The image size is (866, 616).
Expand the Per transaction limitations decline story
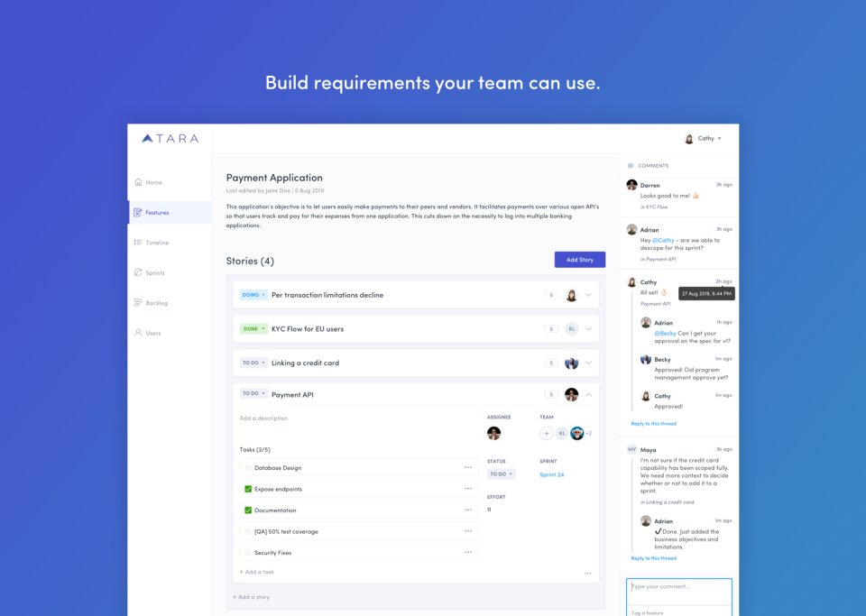[589, 295]
